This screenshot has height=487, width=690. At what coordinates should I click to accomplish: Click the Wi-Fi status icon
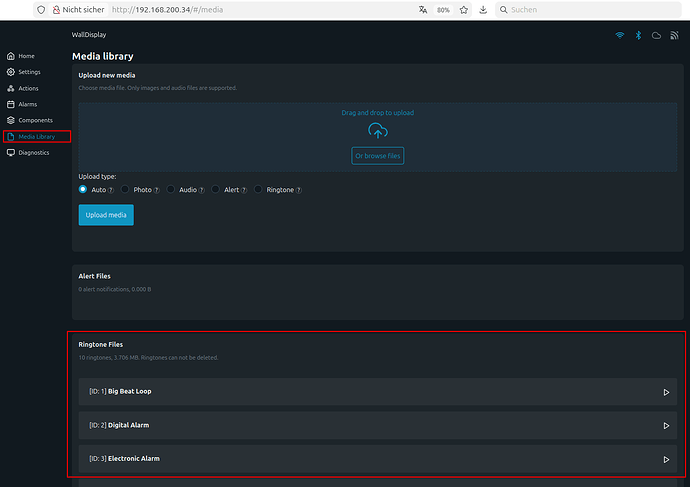point(620,35)
